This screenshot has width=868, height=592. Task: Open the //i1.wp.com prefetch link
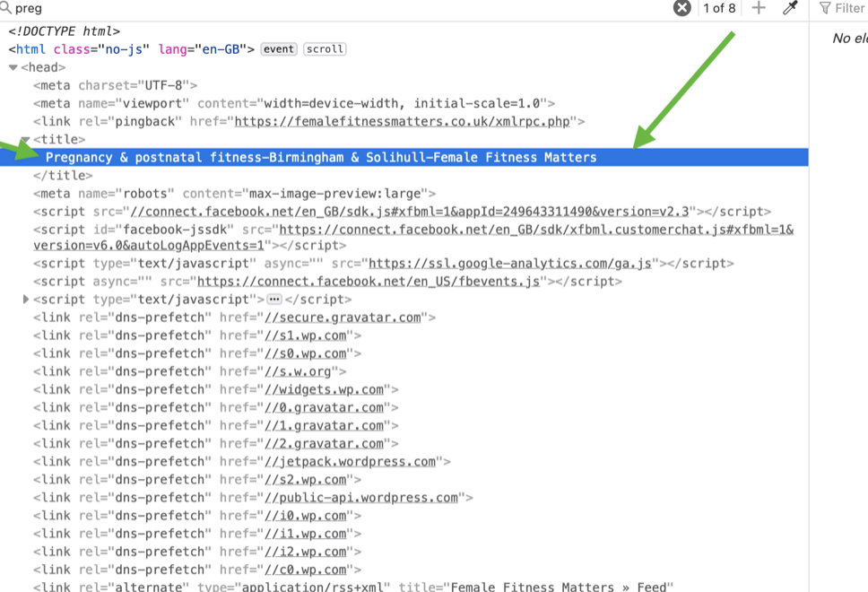pyautogui.click(x=306, y=534)
